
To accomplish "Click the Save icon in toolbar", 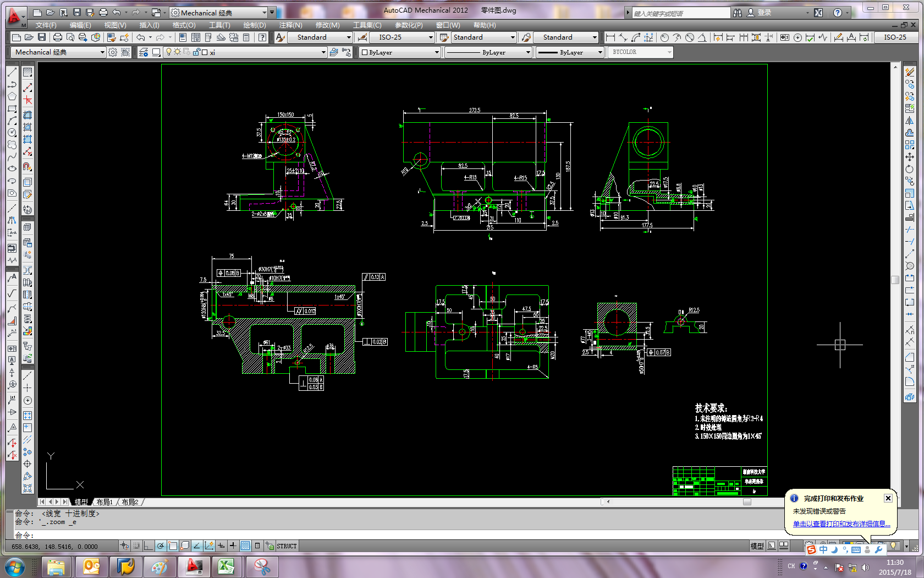I will 41,37.
